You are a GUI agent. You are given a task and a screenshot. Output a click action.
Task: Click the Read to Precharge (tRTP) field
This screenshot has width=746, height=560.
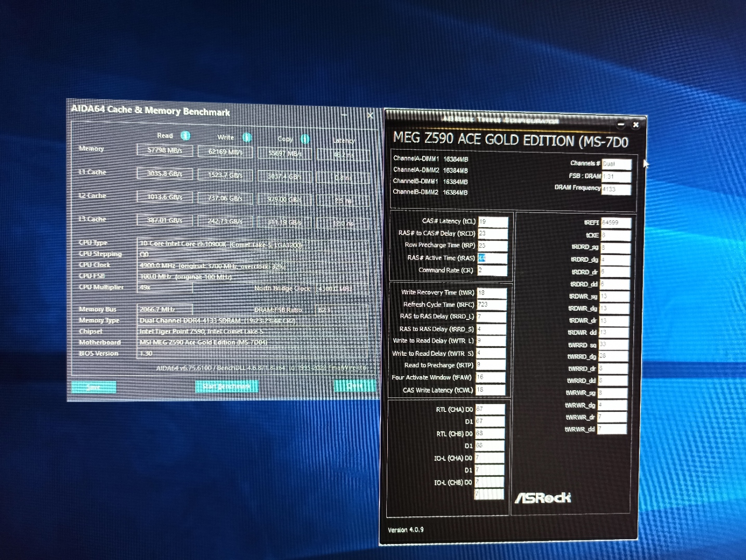[x=491, y=366]
